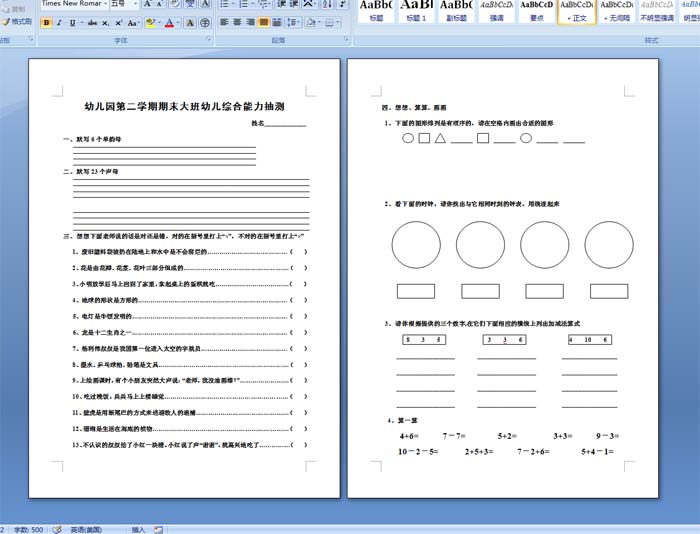
Task: Apply 副标题 style
Action: click(456, 11)
